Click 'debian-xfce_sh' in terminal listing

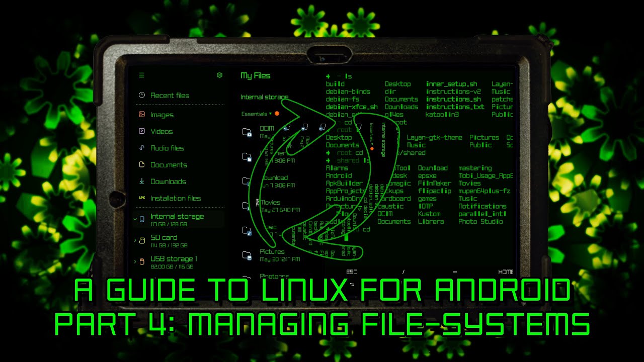point(352,107)
